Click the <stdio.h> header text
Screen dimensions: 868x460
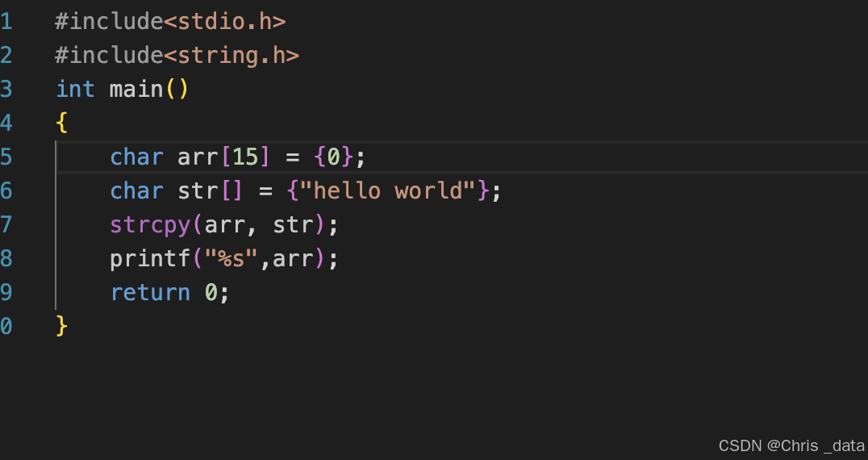tap(225, 22)
